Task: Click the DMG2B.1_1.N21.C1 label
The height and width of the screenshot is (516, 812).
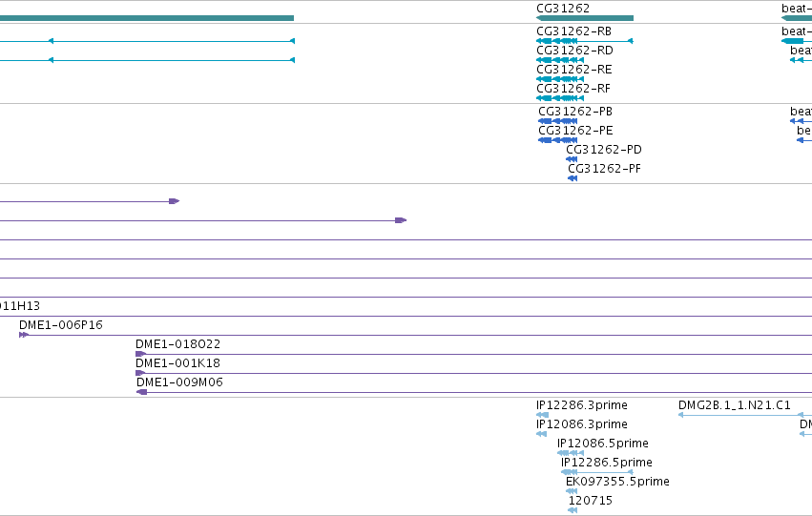Action: (x=735, y=405)
